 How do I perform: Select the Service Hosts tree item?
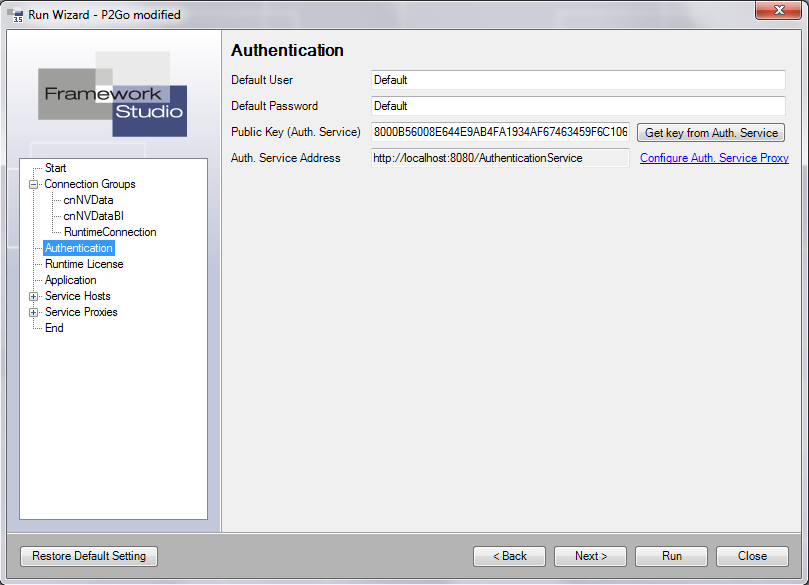[77, 296]
